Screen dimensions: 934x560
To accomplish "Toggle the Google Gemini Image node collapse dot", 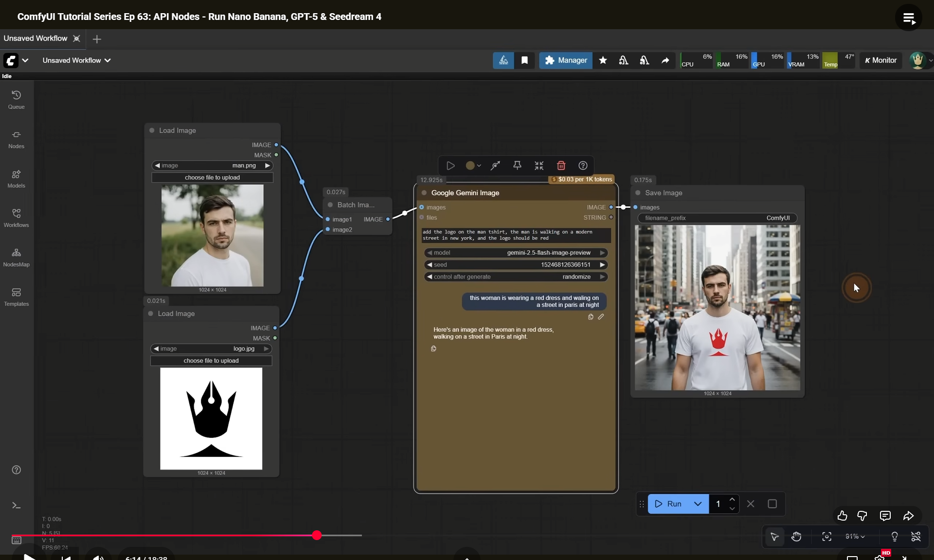I will tap(424, 193).
